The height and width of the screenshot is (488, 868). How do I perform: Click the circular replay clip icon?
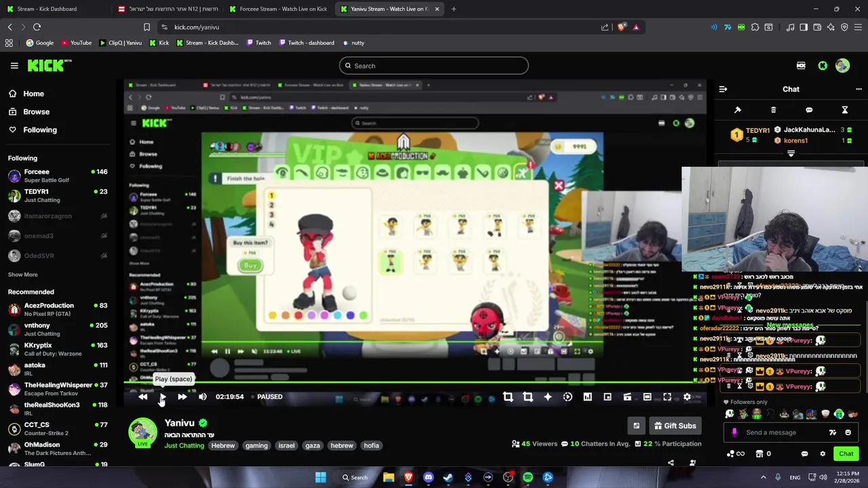click(568, 397)
